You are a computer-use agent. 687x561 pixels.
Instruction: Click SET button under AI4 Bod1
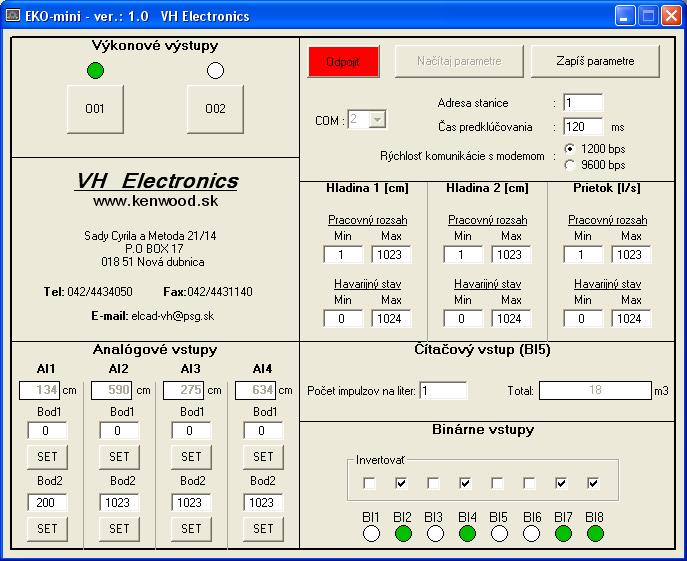tap(263, 457)
